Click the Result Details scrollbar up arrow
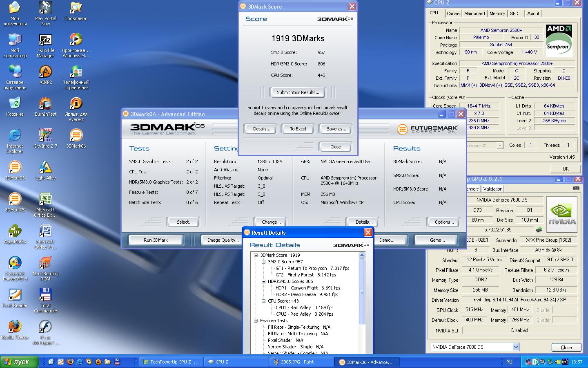This screenshot has width=588, height=368. [x=362, y=256]
